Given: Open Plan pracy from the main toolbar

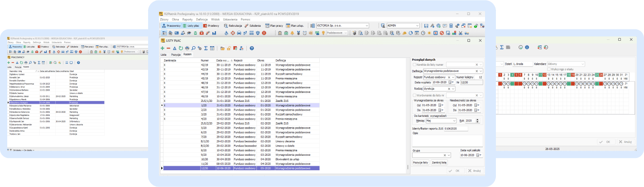Looking at the screenshot, I should point(274,26).
